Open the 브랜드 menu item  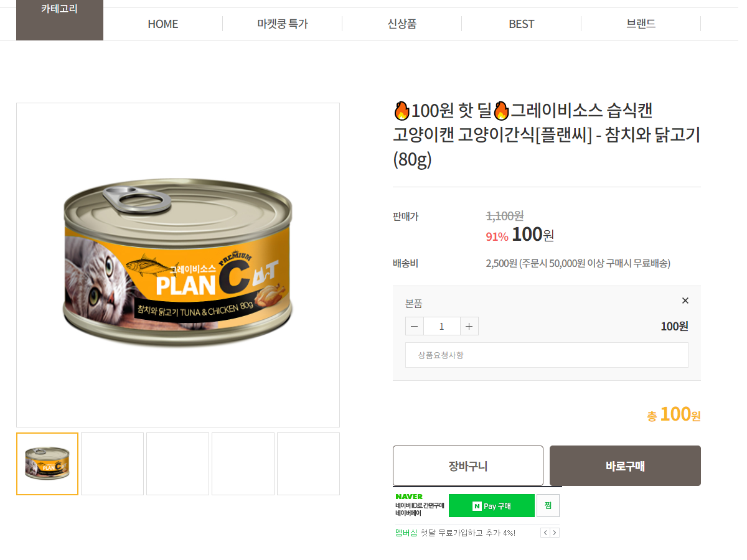(x=641, y=24)
